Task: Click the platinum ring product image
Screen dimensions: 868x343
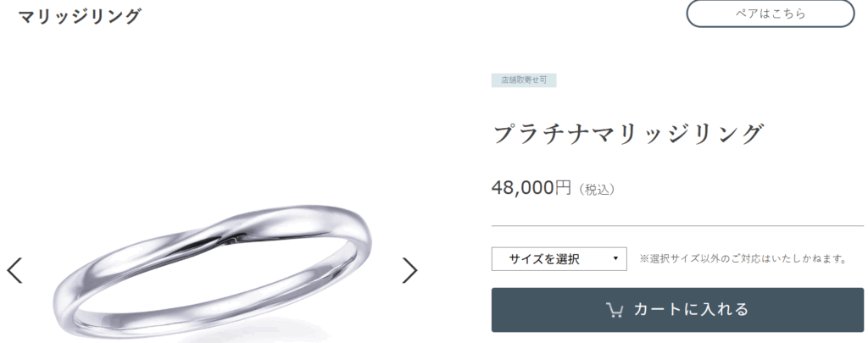Action: pyautogui.click(x=213, y=271)
